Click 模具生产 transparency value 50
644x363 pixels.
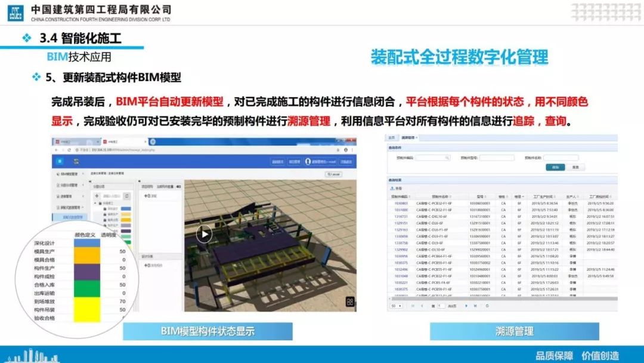click(122, 251)
